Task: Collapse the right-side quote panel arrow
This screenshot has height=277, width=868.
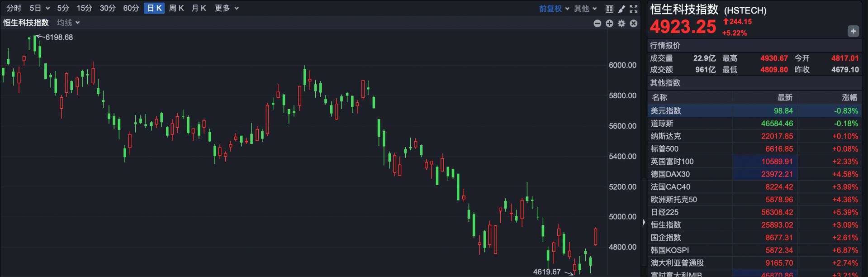Action: [644, 222]
